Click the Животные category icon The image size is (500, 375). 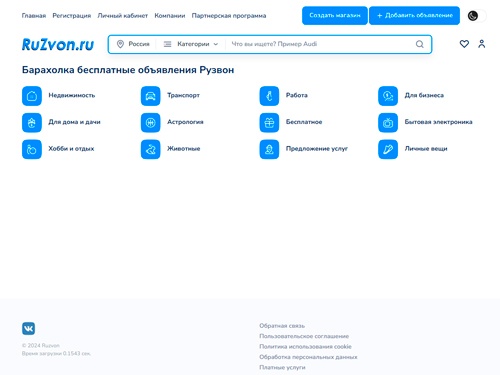pos(150,149)
